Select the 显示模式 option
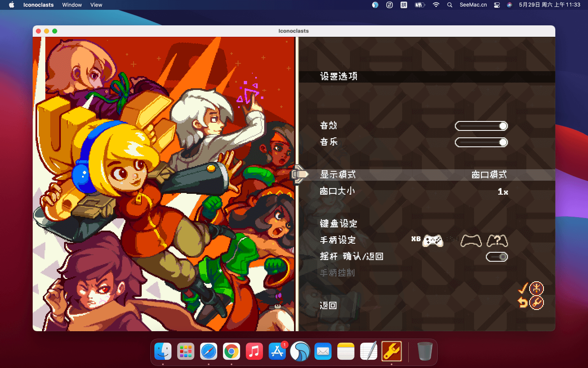Viewport: 588px width, 368px height. coord(338,175)
